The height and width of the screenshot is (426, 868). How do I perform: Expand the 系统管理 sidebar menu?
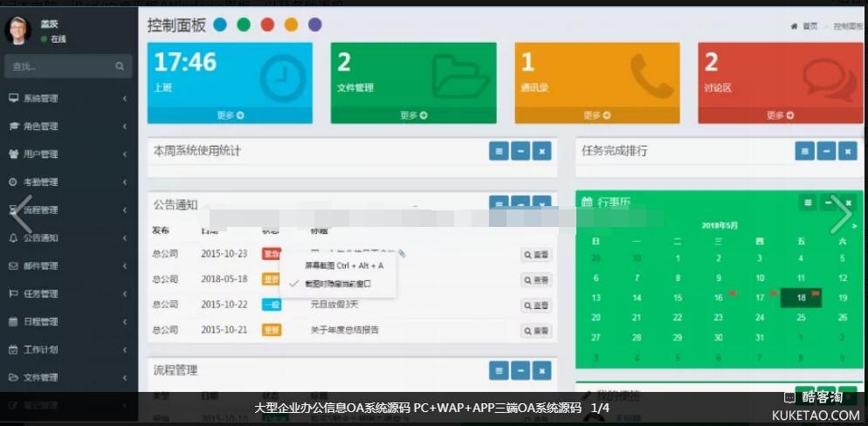[68, 99]
